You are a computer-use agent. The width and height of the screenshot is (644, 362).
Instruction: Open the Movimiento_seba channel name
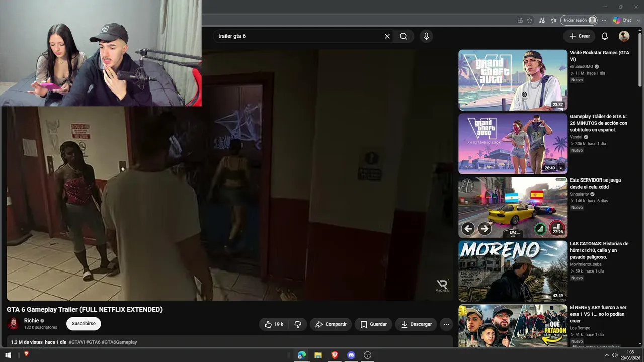586,264
